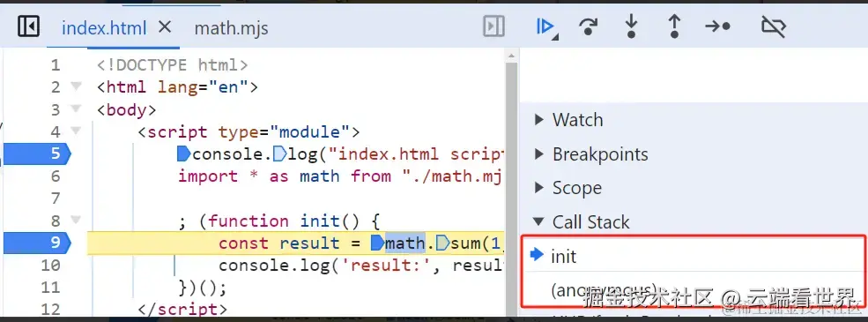Select the init call stack frame
The width and height of the screenshot is (868, 322).
click(x=693, y=256)
